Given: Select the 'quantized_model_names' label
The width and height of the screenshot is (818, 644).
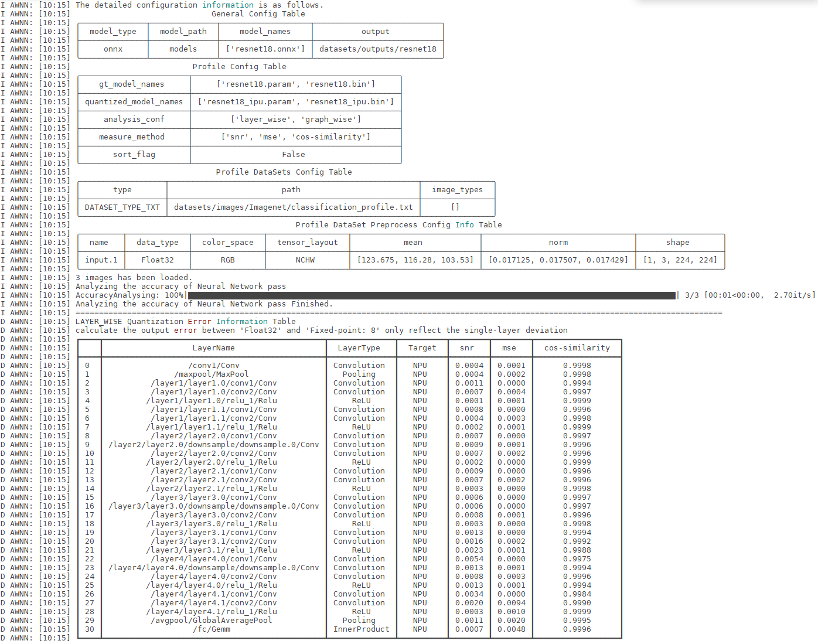Looking at the screenshot, I should click(134, 102).
